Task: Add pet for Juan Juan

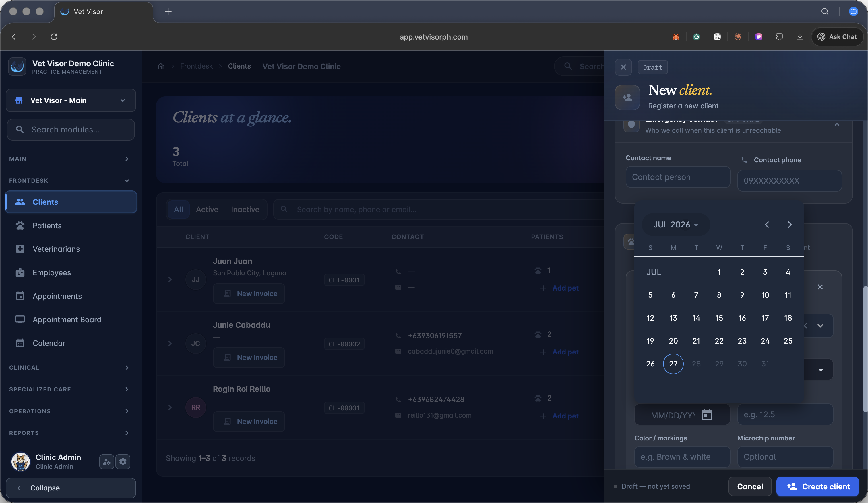Action: [x=560, y=288]
